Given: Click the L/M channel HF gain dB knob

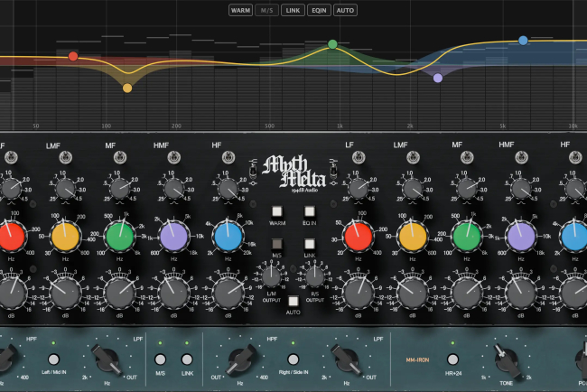Looking at the screenshot, I should pyautogui.click(x=228, y=294).
